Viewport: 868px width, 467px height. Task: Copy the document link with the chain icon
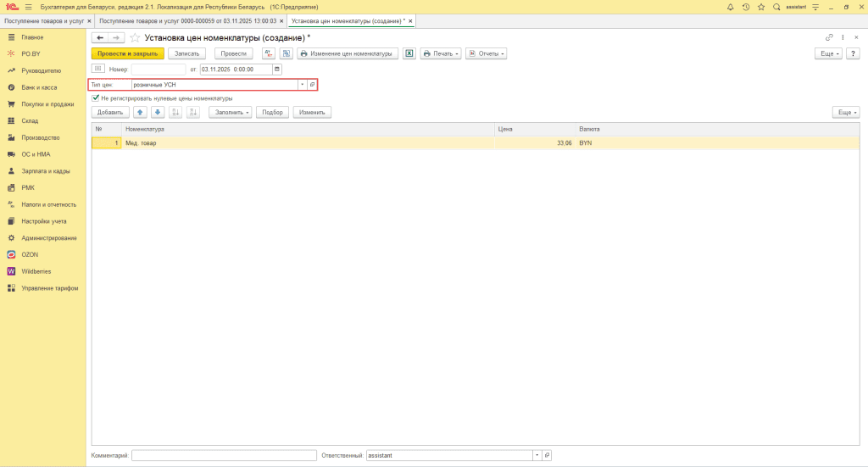point(829,38)
